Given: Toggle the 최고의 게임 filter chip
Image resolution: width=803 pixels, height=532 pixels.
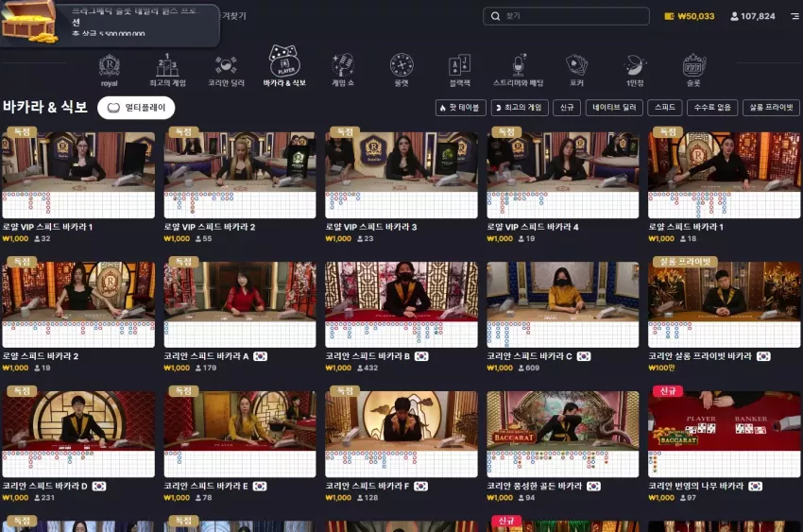Looking at the screenshot, I should [520, 108].
